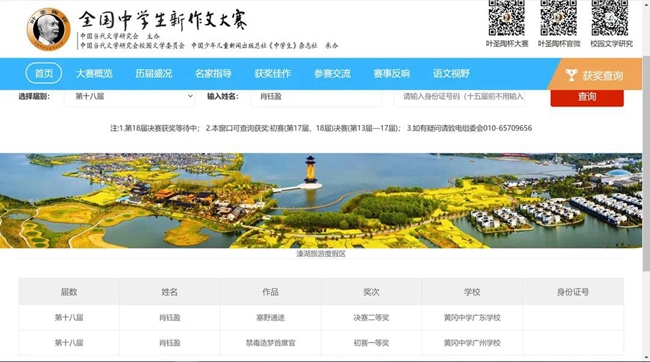This screenshot has width=650, height=362.
Task: Open the 获奖查询 orange link
Action: pos(595,75)
